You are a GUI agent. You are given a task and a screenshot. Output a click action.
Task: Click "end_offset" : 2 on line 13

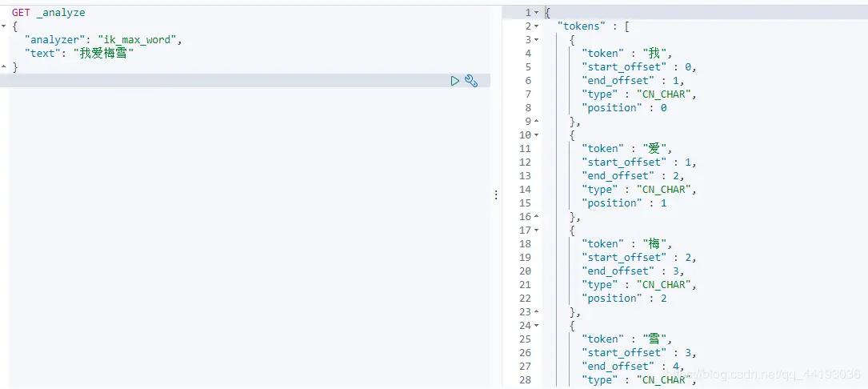tap(633, 175)
